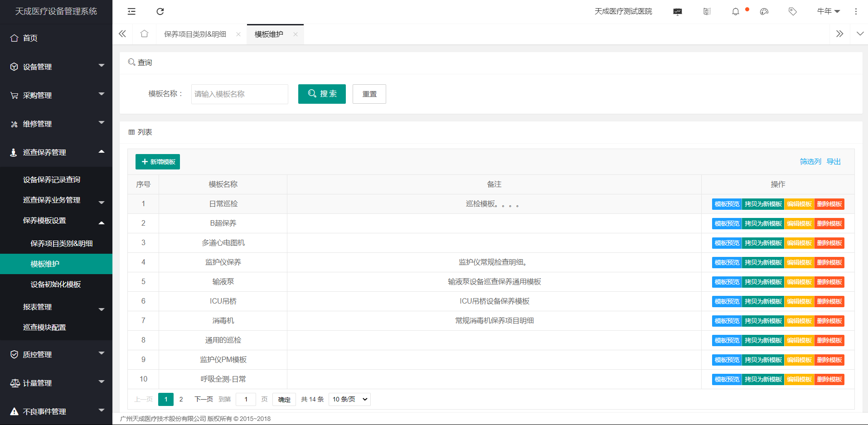
Task: Collapse 保养模板设置 submenu
Action: 56,221
